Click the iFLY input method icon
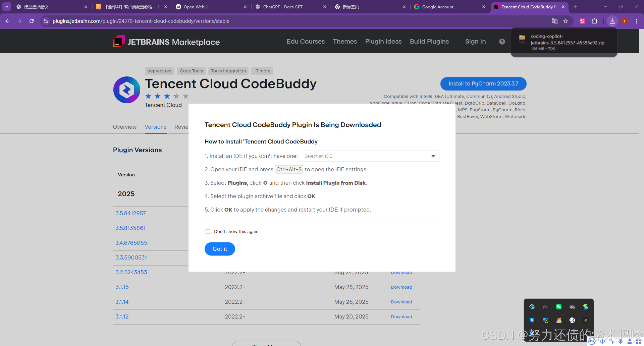Viewport: 644px width, 346px height. pyautogui.click(x=592, y=341)
